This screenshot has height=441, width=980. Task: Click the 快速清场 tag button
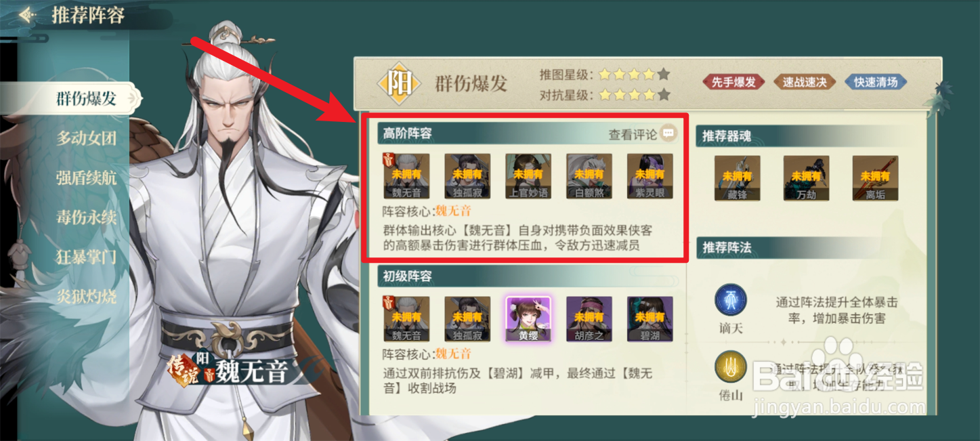click(x=876, y=82)
